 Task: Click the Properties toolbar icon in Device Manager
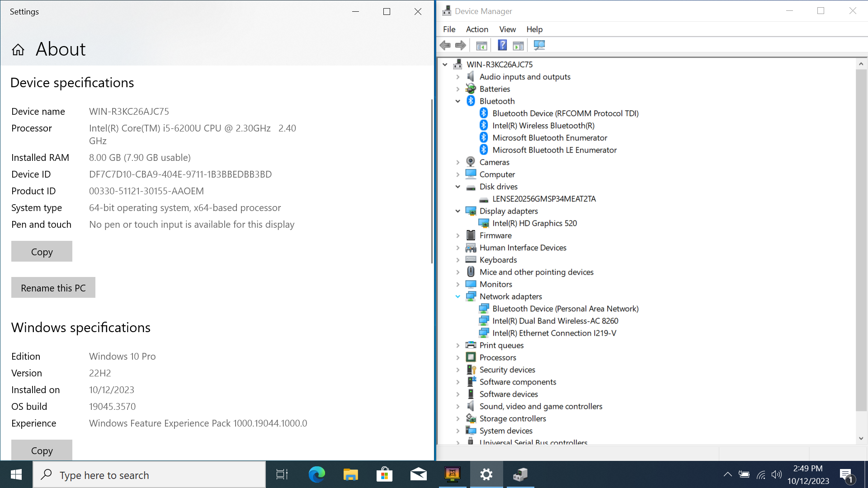[481, 45]
